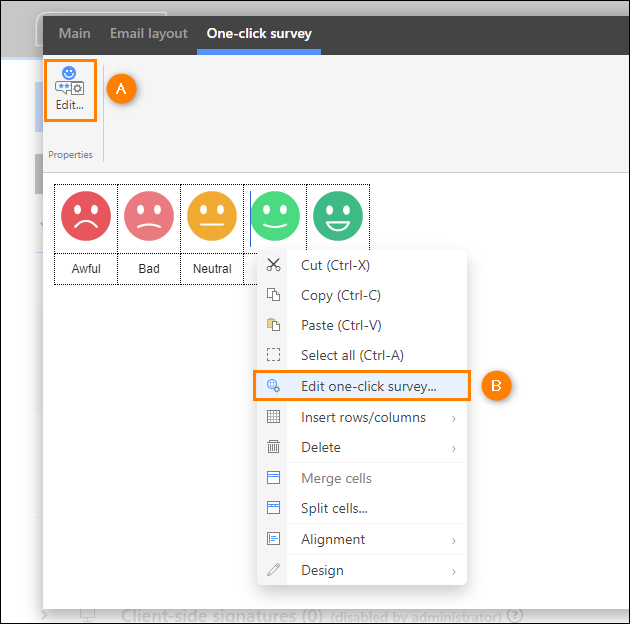Click the Split cells icon
Screen dimensions: 630x624
click(x=274, y=507)
